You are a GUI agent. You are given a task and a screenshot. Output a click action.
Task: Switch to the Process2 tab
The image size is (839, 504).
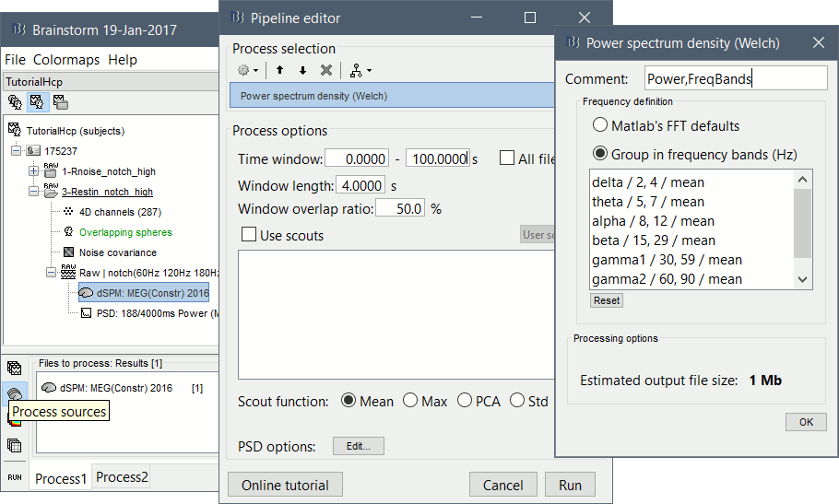point(122,477)
